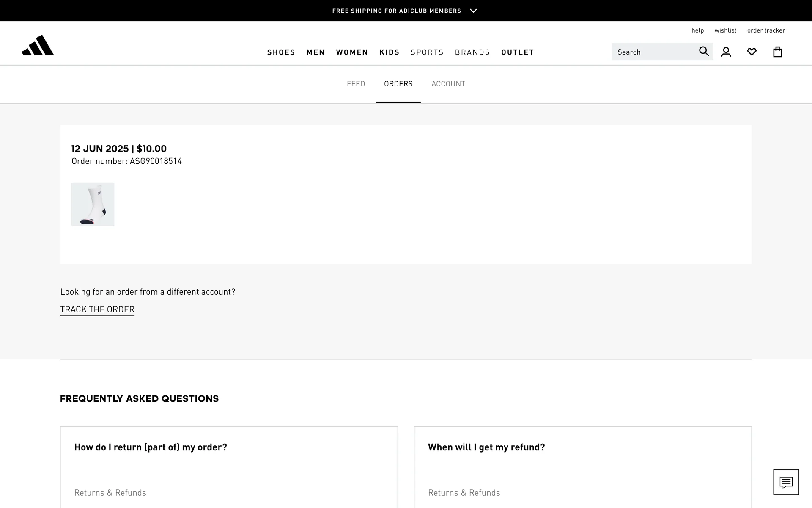Open the sock product thumbnail
The width and height of the screenshot is (812, 508).
click(93, 204)
